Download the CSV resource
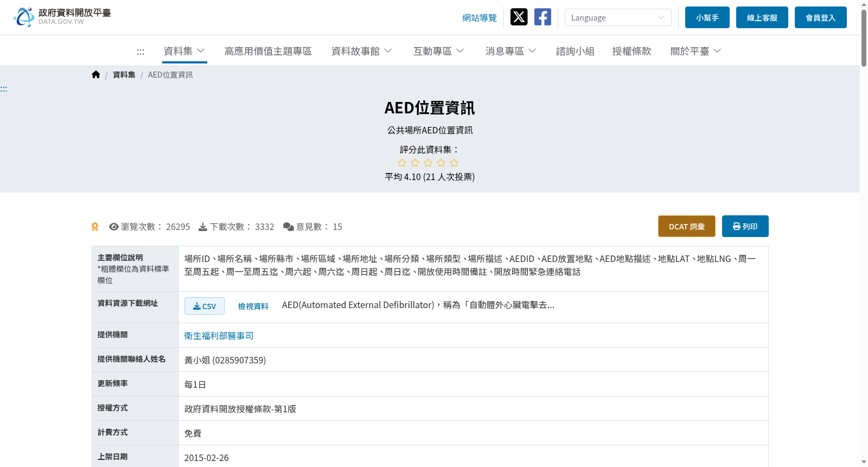The width and height of the screenshot is (868, 467). pos(205,306)
